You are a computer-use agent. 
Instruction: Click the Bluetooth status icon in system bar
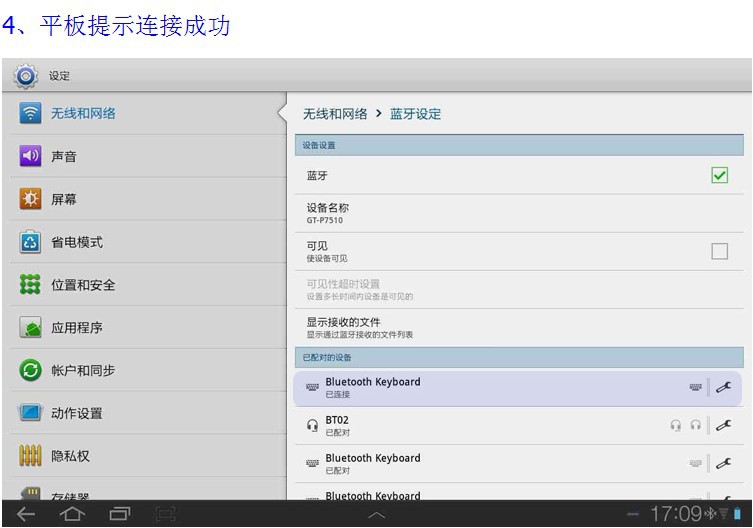coord(710,514)
